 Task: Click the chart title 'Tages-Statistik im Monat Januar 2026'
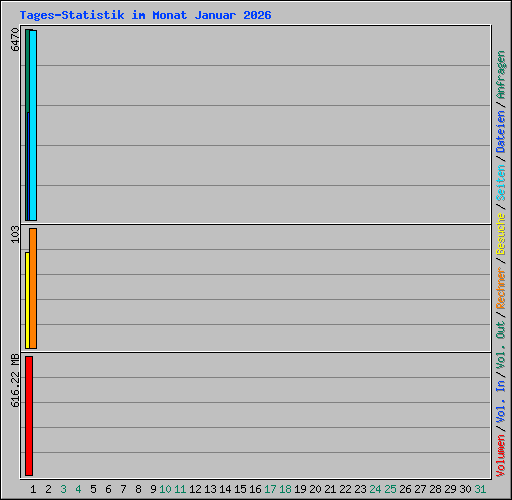click(145, 15)
